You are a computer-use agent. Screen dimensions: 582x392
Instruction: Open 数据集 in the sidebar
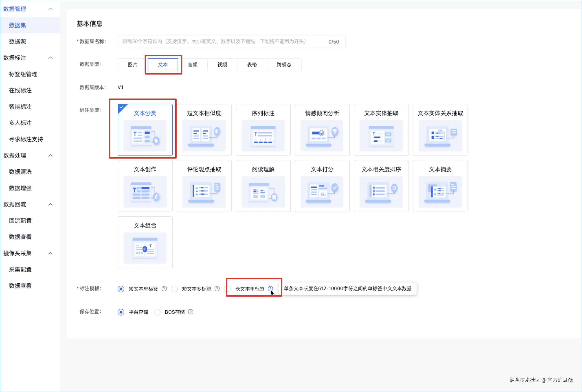pyautogui.click(x=30, y=25)
